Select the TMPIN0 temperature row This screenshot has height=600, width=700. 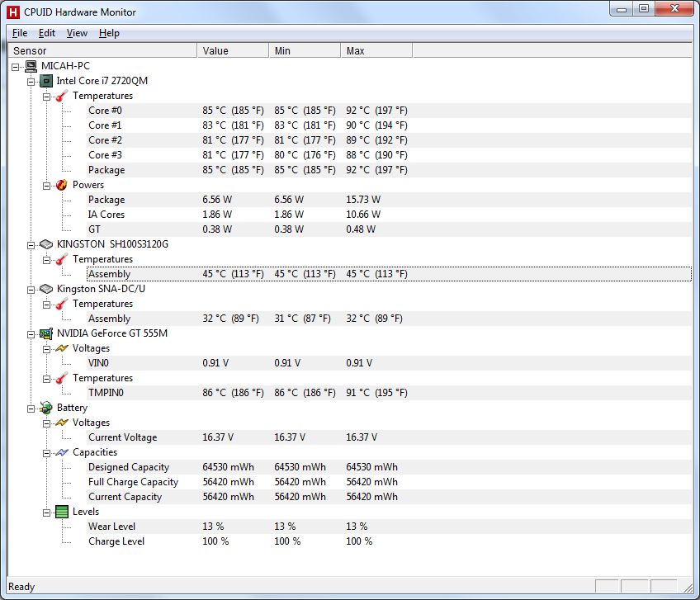(389, 393)
